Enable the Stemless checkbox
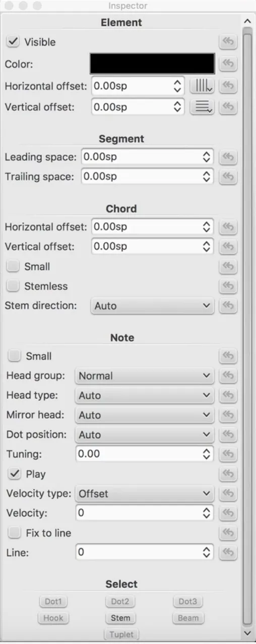This screenshot has height=644, width=256. pyautogui.click(x=13, y=286)
